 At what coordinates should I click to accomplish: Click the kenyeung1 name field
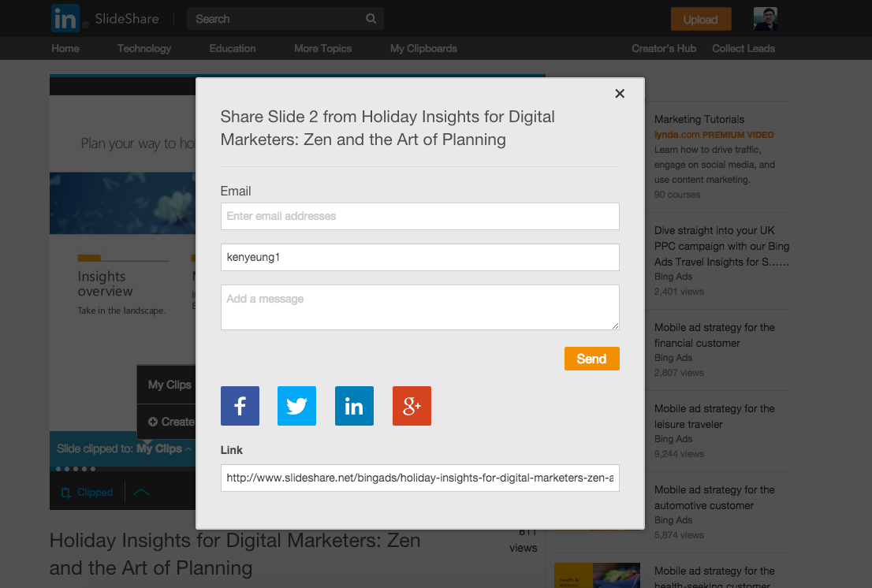[x=420, y=257]
